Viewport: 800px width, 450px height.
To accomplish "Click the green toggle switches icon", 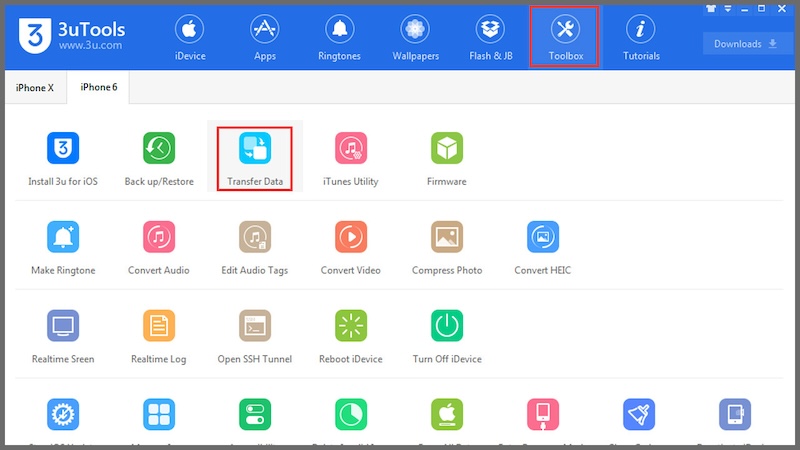I will (x=255, y=414).
